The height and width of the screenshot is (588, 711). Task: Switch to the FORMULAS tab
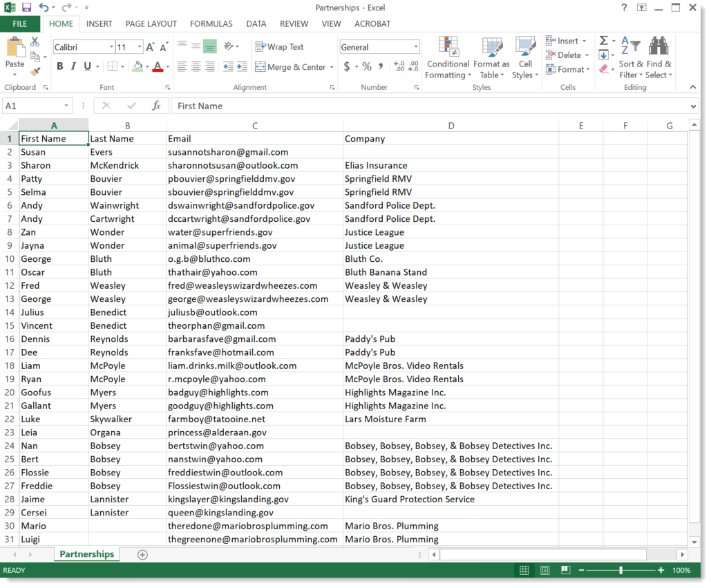pyautogui.click(x=211, y=23)
